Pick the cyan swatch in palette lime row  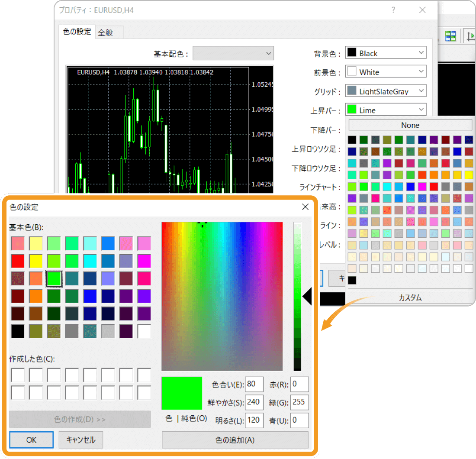click(x=387, y=187)
